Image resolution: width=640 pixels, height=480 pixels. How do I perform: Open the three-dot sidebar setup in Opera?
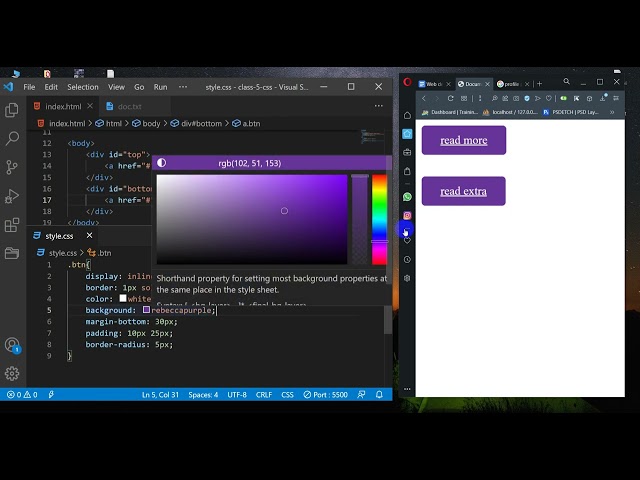pyautogui.click(x=407, y=389)
